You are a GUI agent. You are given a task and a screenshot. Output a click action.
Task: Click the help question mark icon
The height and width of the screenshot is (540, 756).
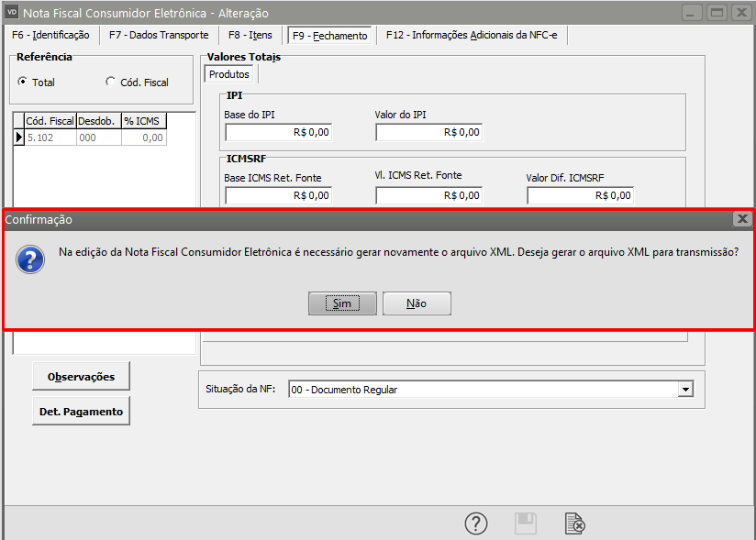475,523
